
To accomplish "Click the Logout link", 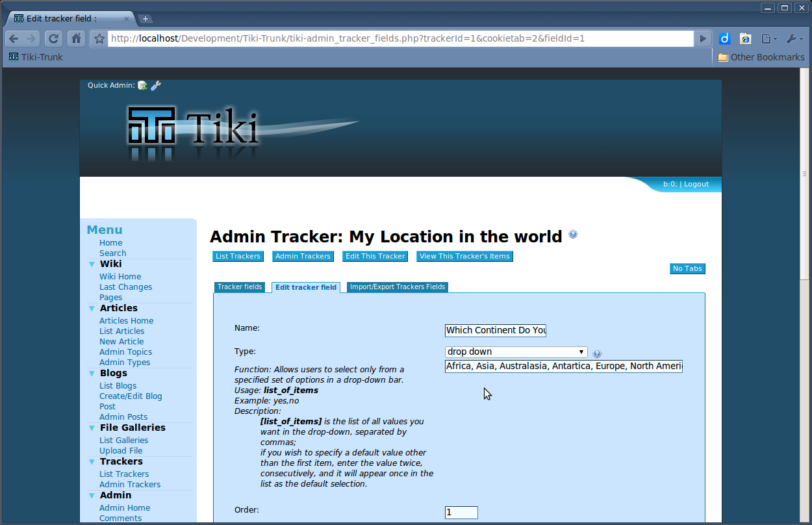I will (696, 184).
